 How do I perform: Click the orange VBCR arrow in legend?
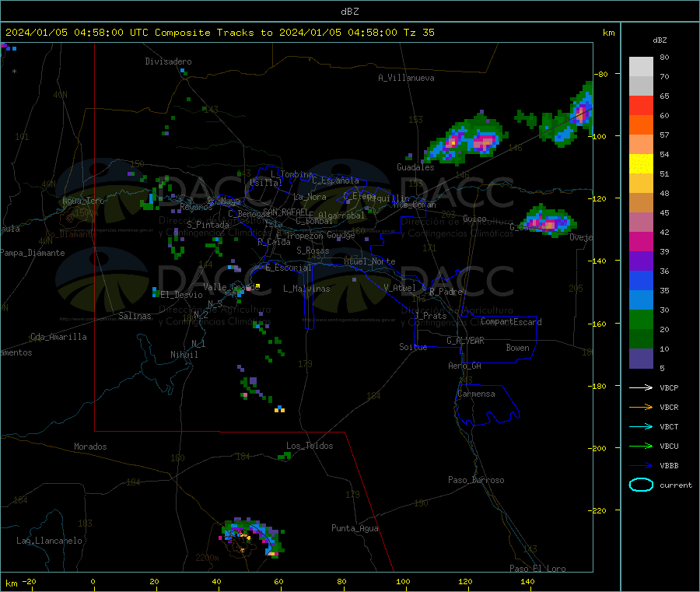641,407
